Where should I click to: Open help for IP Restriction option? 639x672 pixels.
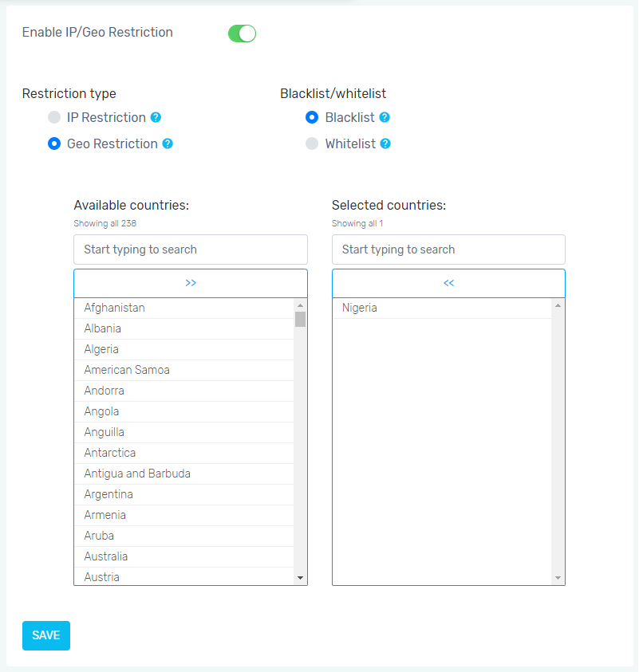point(156,117)
